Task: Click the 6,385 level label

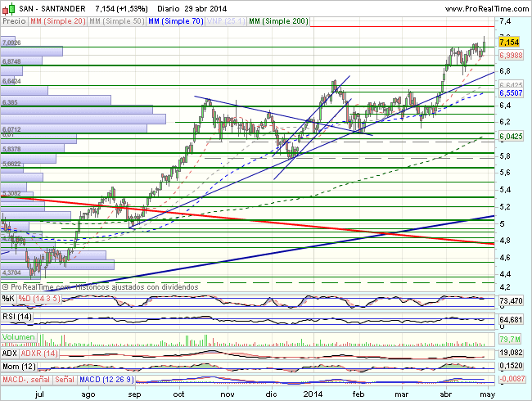Action: pos(10,102)
